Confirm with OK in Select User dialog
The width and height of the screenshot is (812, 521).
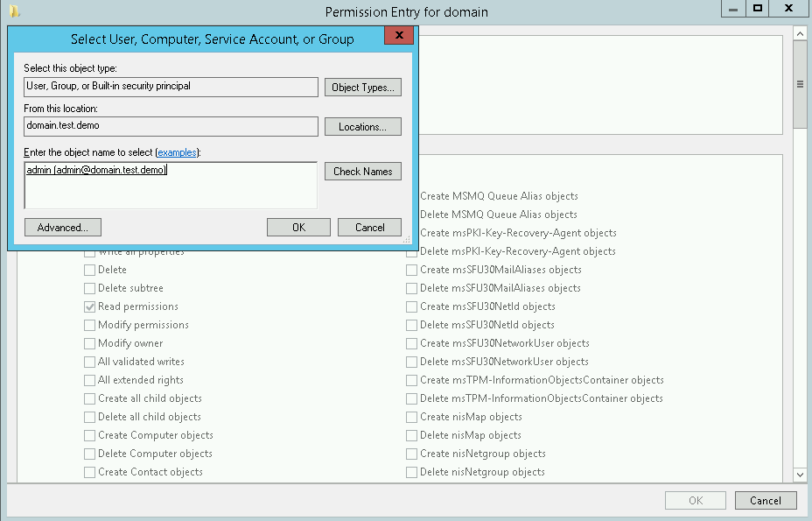[298, 227]
